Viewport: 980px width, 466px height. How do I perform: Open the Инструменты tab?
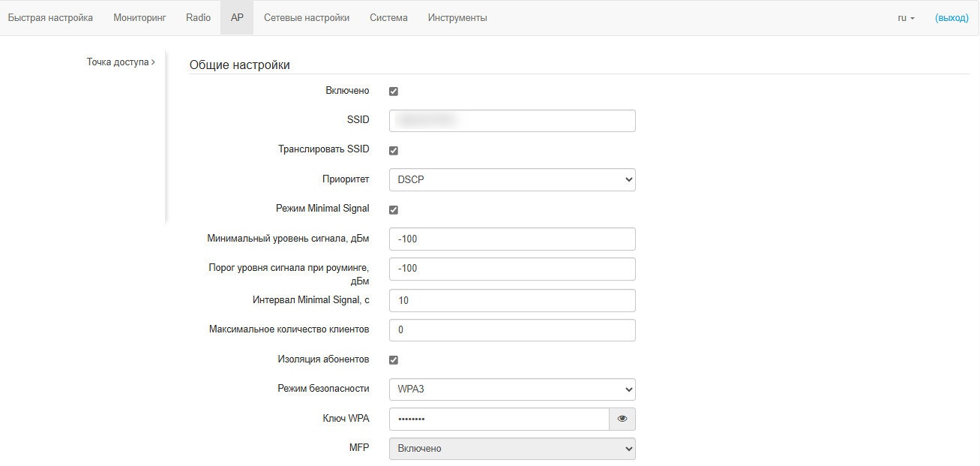457,18
